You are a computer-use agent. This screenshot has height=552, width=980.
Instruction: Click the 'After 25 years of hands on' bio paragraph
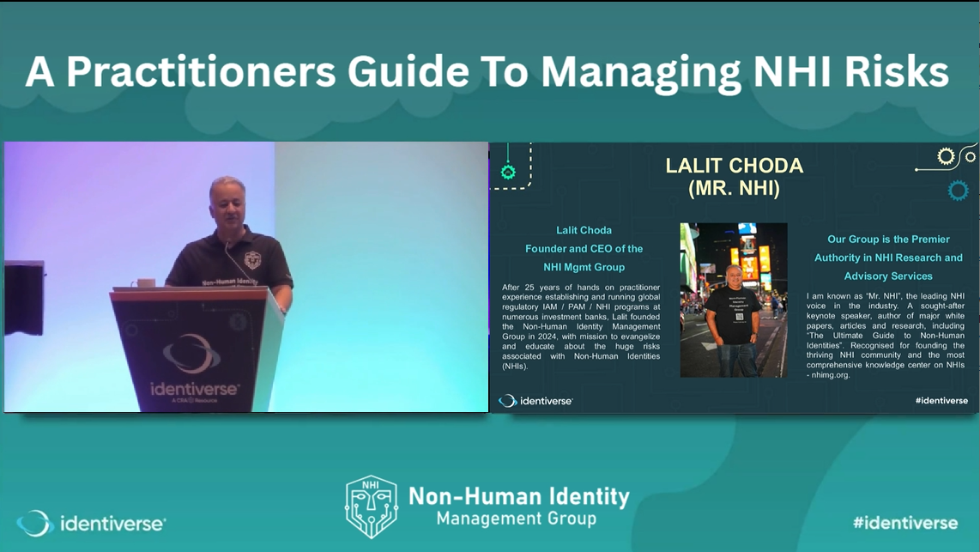(581, 326)
